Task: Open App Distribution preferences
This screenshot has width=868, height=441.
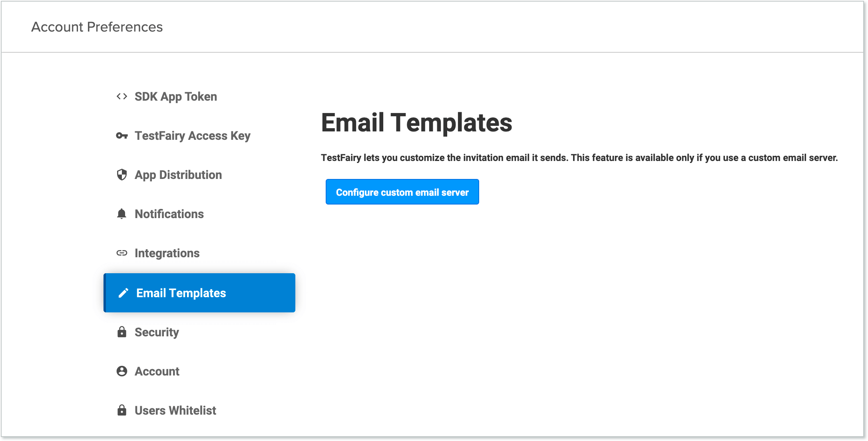Action: 178,175
